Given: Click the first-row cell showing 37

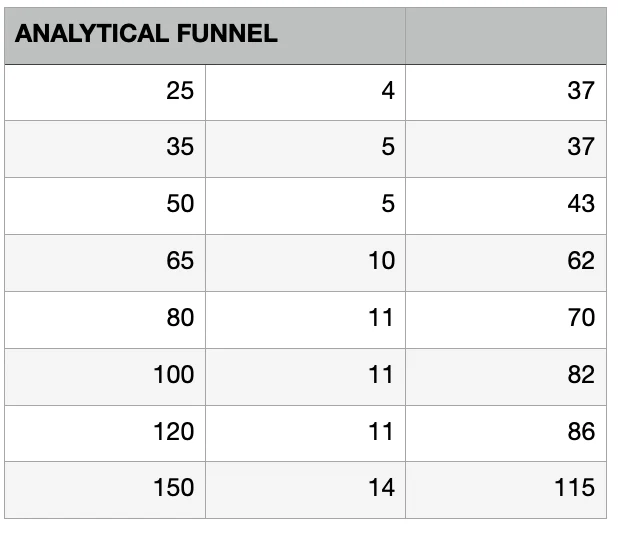Looking at the screenshot, I should [x=506, y=93].
